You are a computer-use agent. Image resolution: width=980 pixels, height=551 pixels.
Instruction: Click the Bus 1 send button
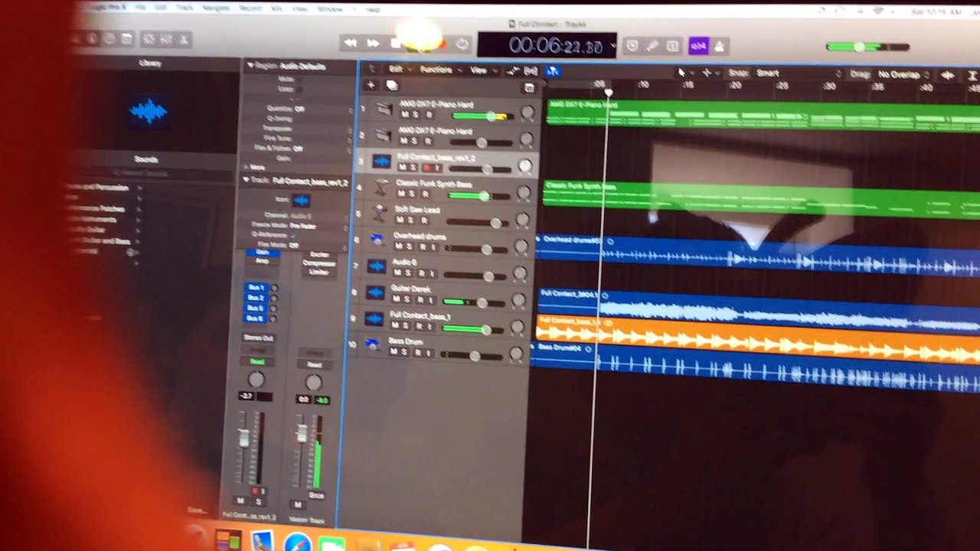(255, 288)
